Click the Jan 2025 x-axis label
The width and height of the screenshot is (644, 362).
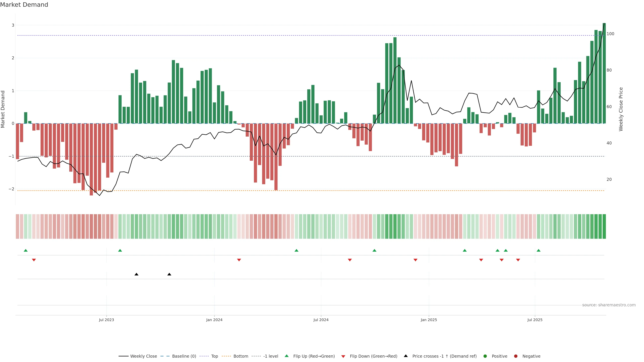click(429, 320)
